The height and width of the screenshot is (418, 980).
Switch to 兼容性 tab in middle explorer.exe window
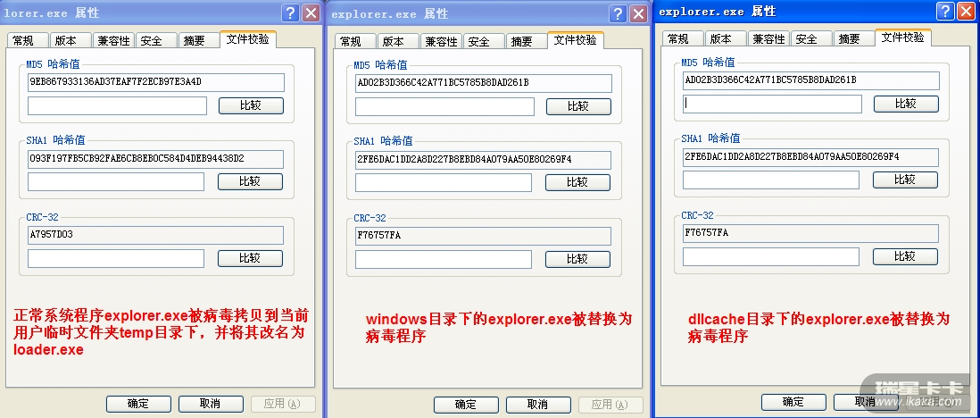(x=441, y=41)
